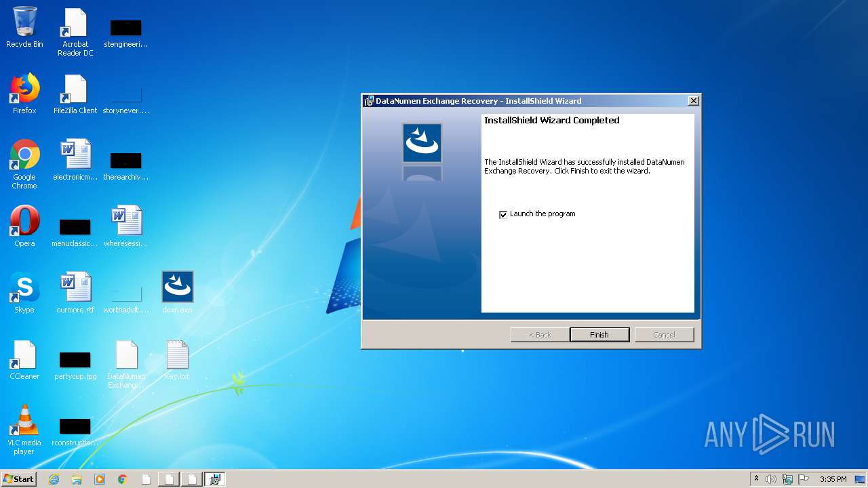The height and width of the screenshot is (488, 868).
Task: Select the Skype desktop icon
Action: (24, 293)
